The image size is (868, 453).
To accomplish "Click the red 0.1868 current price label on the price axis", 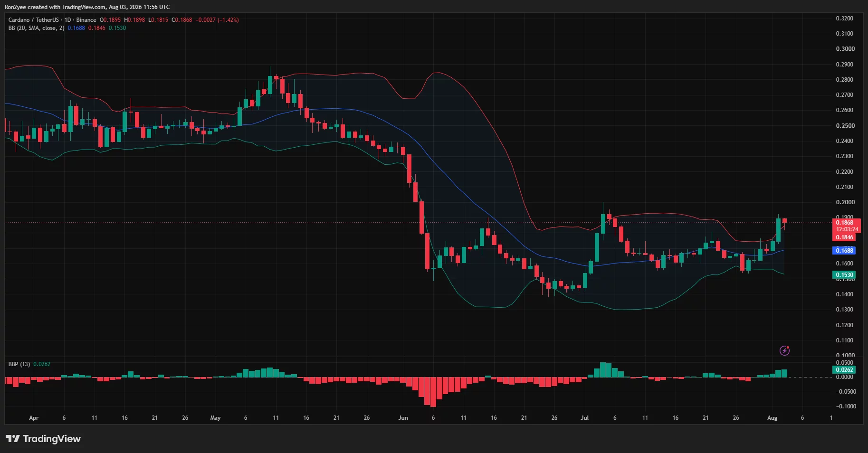I will coord(845,223).
